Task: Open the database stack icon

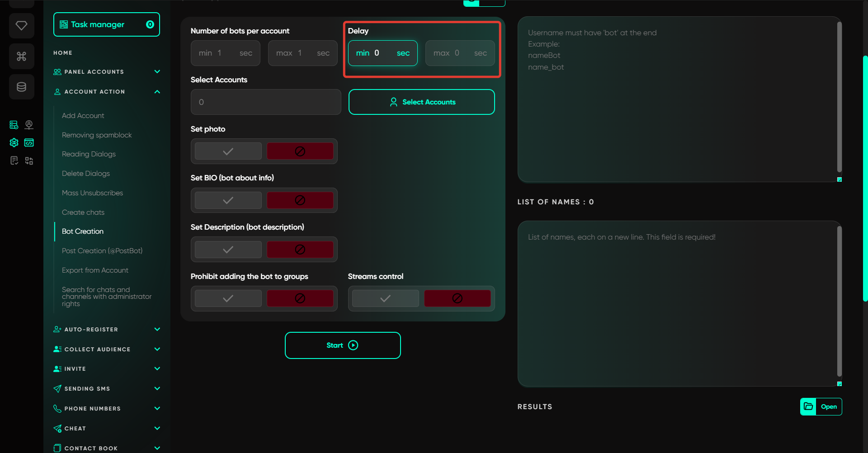Action: (21, 87)
